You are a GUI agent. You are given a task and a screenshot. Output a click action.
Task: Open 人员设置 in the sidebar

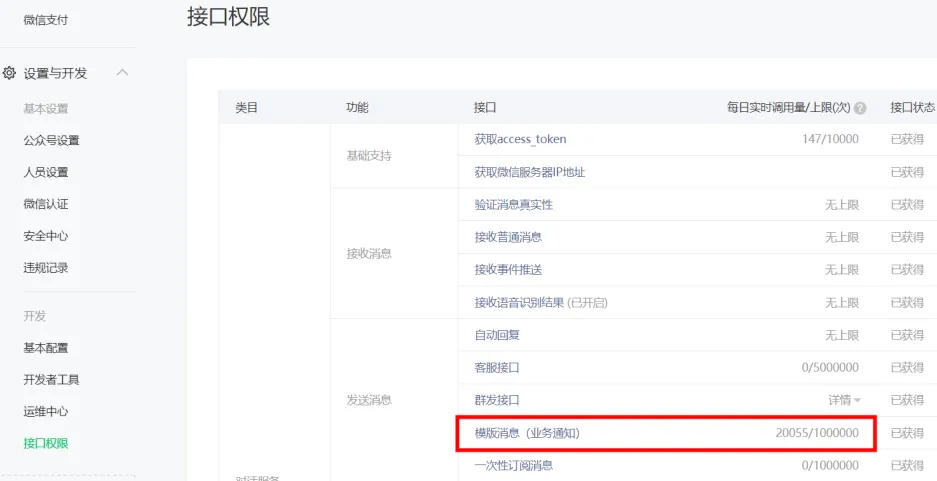(x=45, y=172)
